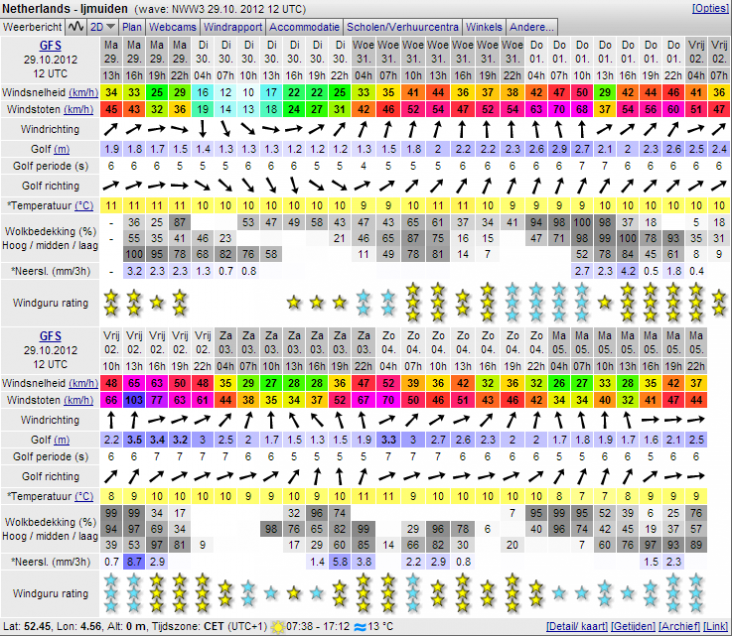Open the Archief link
The height and width of the screenshot is (636, 732).
pos(680,626)
